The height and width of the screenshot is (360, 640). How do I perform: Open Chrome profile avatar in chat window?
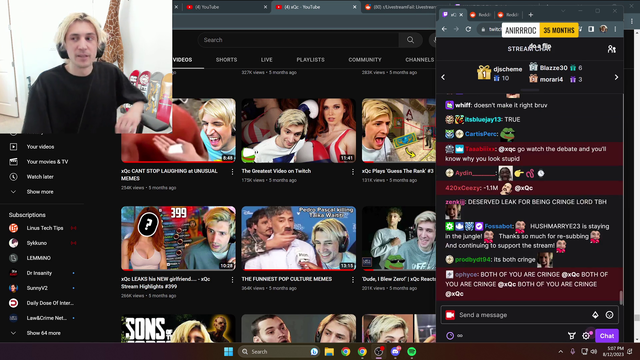[x=603, y=29]
